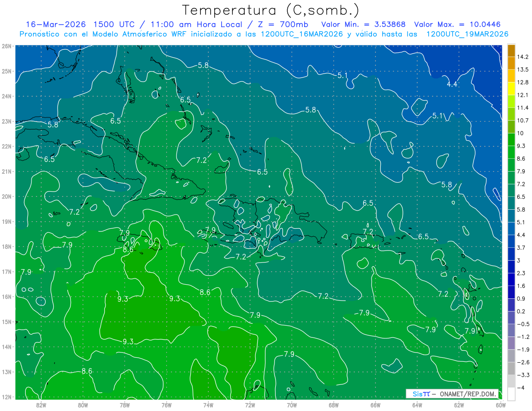Select the valid-until time "1200UTC_19MAR2026"

click(x=467, y=34)
